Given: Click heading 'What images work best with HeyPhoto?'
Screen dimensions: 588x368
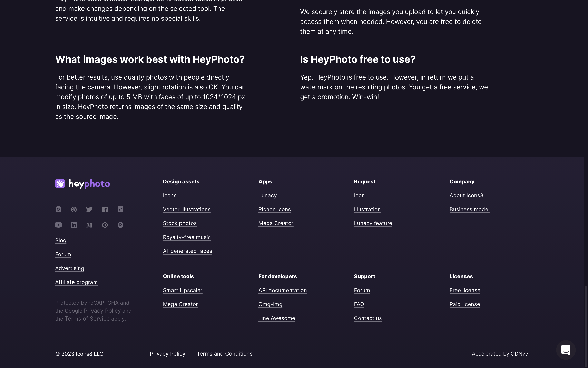Looking at the screenshot, I should [x=150, y=59].
